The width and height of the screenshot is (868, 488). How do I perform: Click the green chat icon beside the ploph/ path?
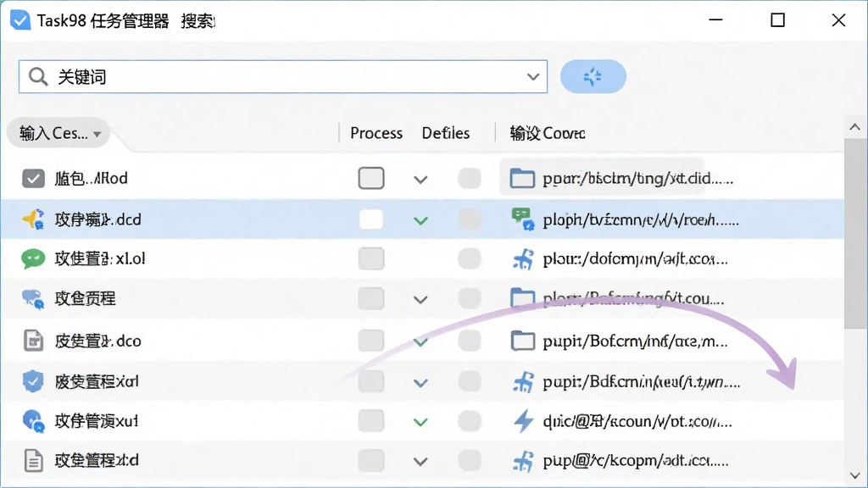tap(522, 219)
